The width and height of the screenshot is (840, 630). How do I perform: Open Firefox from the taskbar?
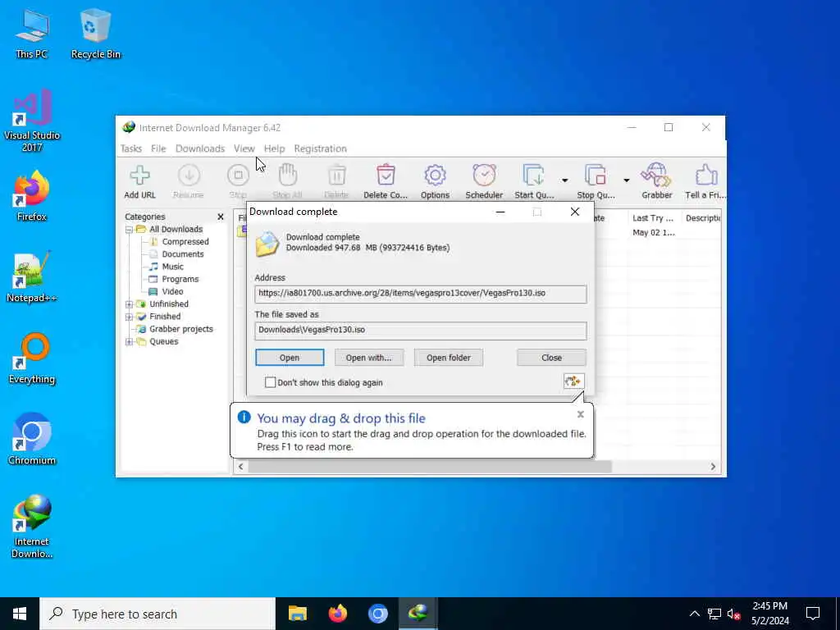click(x=337, y=614)
